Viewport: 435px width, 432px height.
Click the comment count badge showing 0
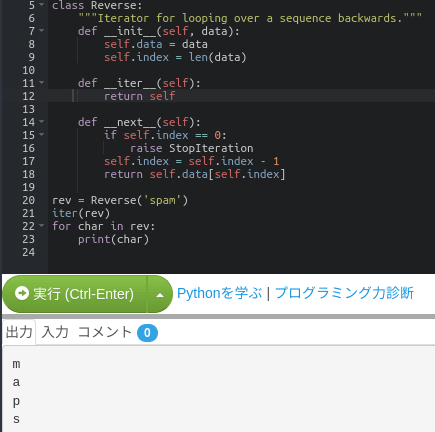tap(147, 333)
